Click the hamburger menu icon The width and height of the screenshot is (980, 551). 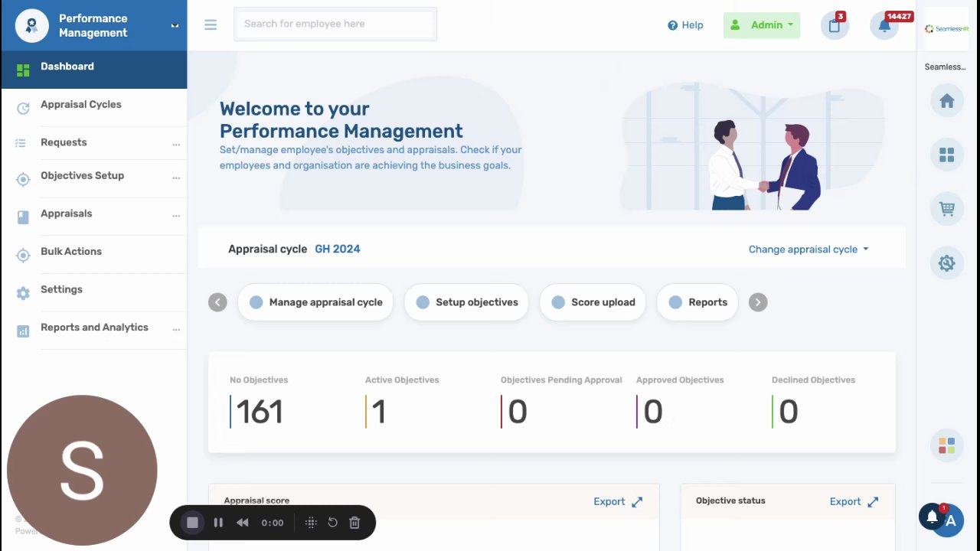[211, 24]
